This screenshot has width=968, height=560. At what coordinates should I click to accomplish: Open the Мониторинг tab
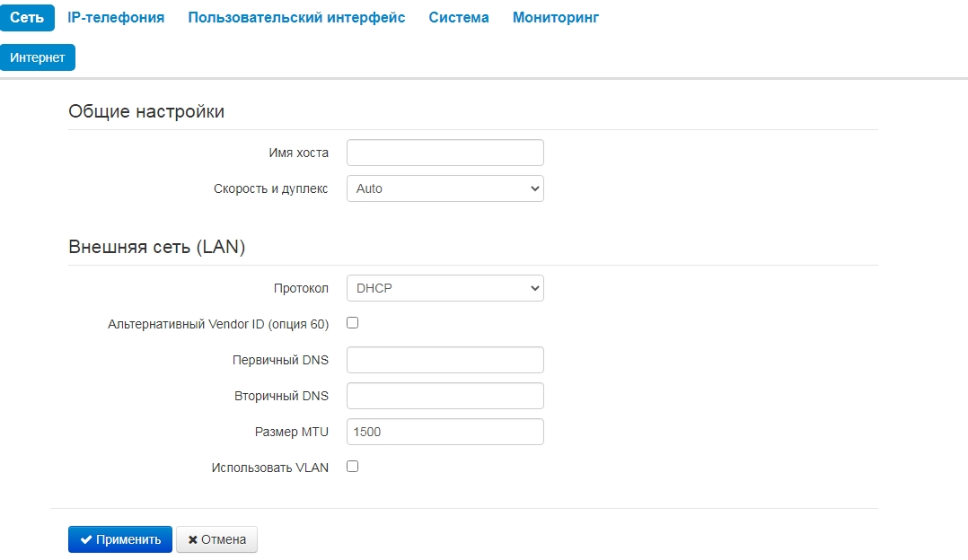556,18
